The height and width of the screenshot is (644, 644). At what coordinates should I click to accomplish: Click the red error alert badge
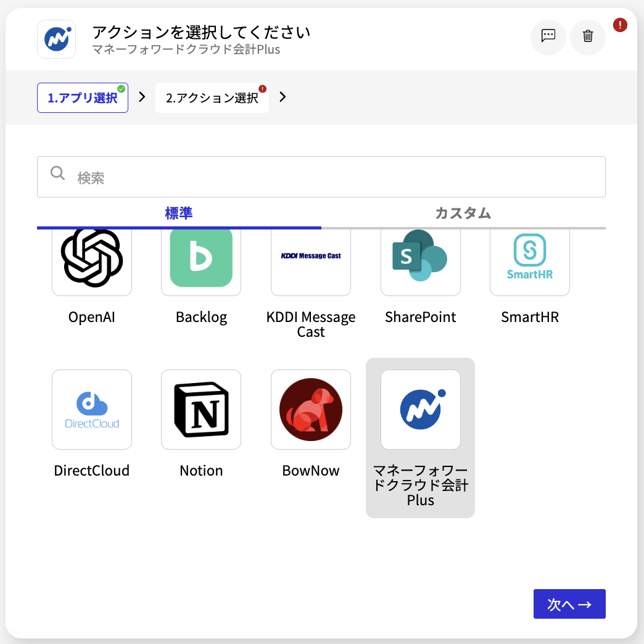click(620, 25)
